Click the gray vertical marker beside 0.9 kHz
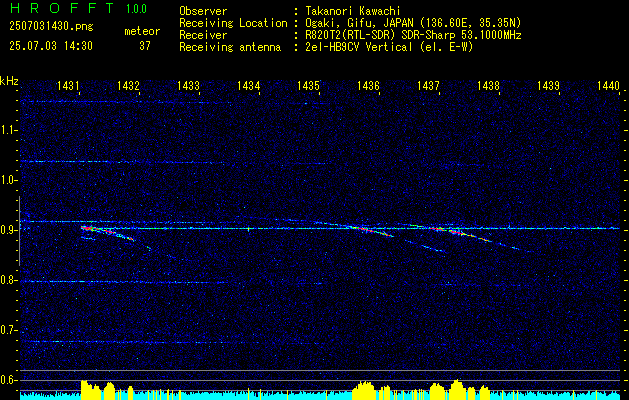629x400 pixels. coord(19,231)
